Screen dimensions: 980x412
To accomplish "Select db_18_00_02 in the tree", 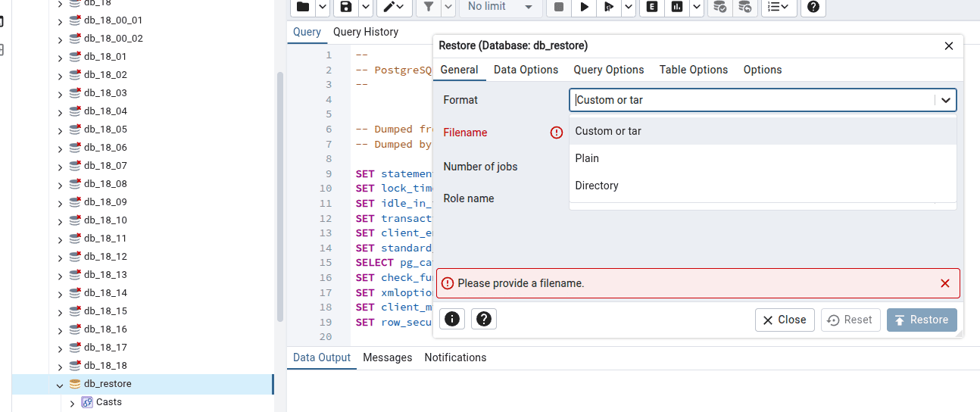I will point(113,38).
